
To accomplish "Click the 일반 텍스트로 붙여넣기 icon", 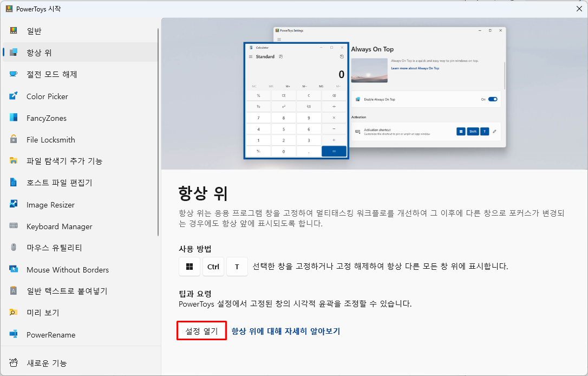I will click(14, 291).
